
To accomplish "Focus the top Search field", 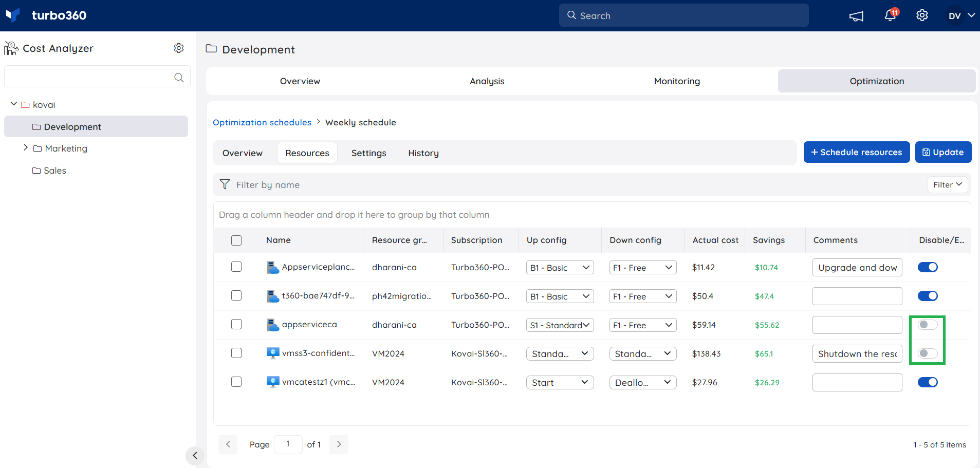I will pos(683,15).
